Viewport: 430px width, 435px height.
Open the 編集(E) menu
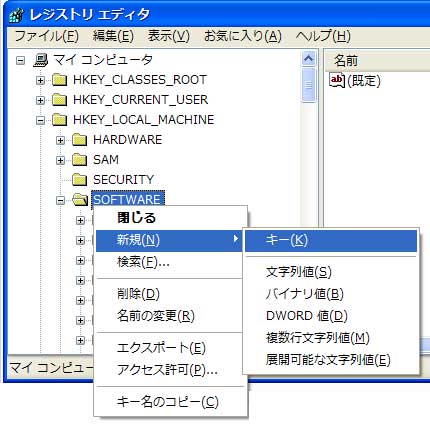pos(113,36)
